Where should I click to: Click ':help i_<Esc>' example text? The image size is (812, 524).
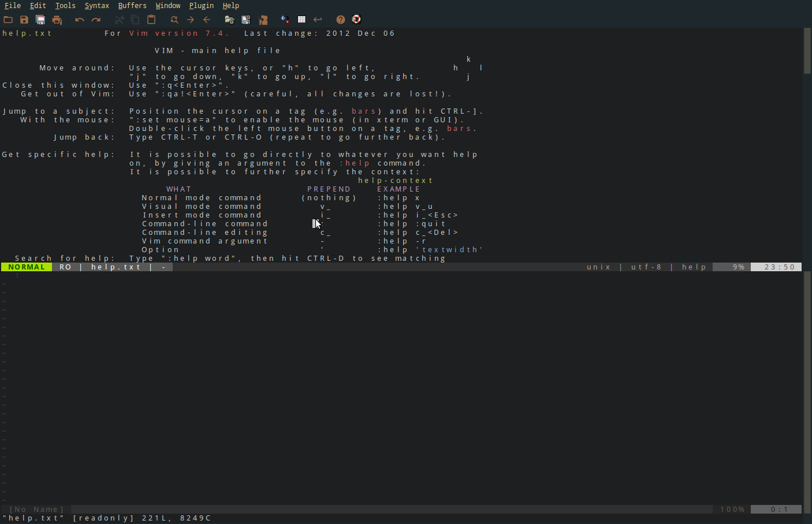(418, 215)
